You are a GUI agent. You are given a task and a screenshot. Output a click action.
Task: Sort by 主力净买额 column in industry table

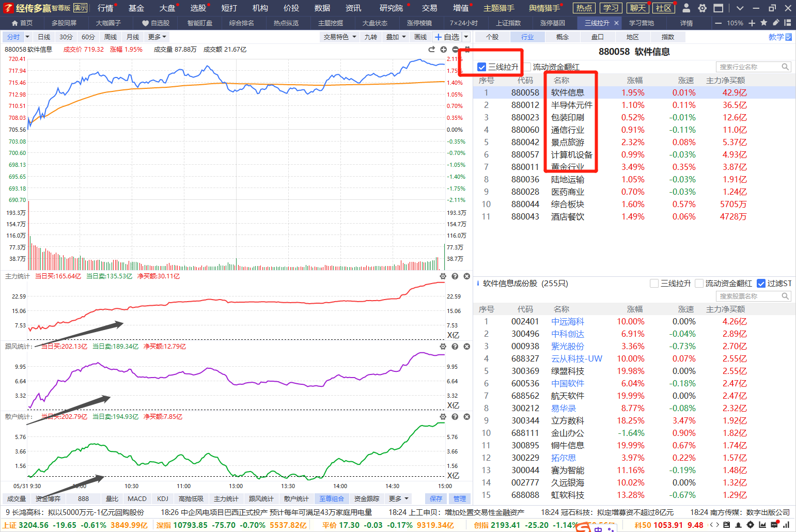(x=725, y=81)
